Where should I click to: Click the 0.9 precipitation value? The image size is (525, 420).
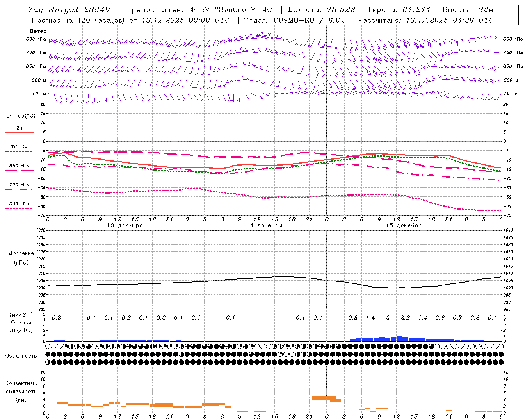440,318
